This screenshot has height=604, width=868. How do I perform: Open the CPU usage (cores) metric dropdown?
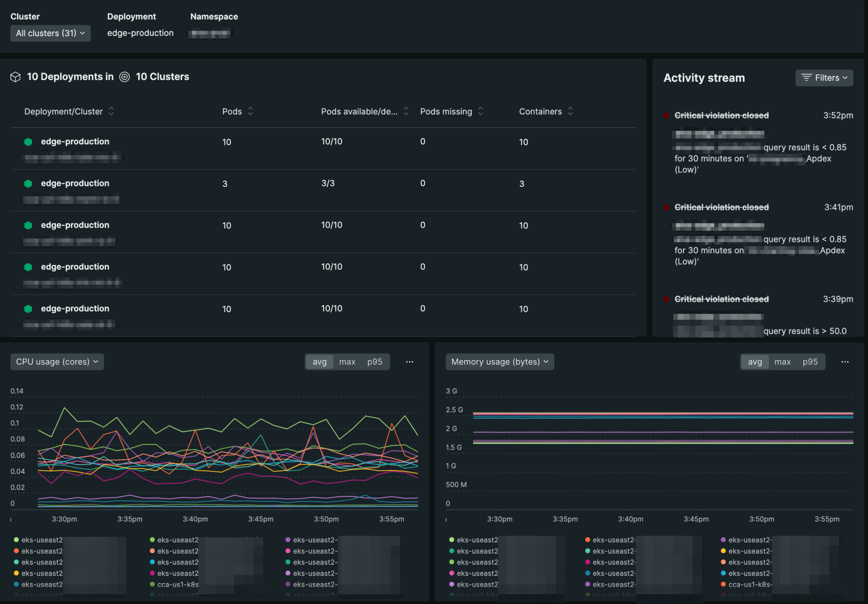pyautogui.click(x=57, y=361)
